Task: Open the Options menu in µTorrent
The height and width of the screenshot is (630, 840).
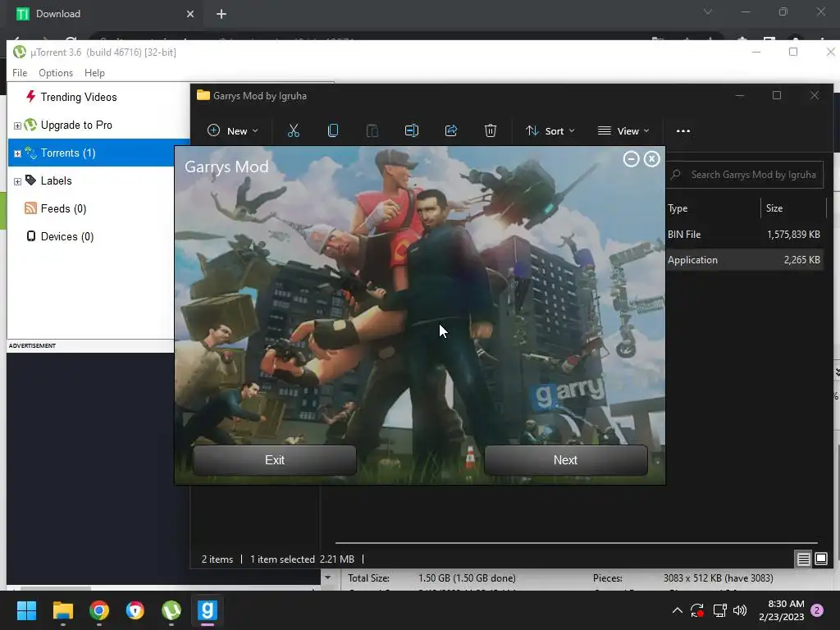Action: [56, 73]
